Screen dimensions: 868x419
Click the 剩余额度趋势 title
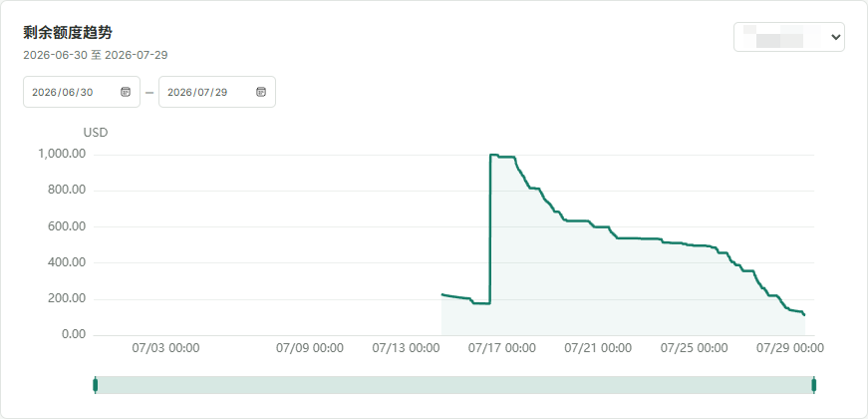(68, 33)
